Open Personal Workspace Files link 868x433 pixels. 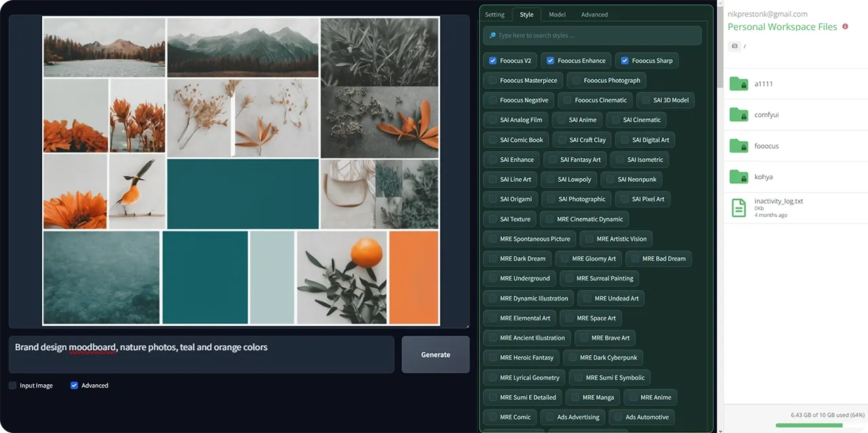point(782,25)
